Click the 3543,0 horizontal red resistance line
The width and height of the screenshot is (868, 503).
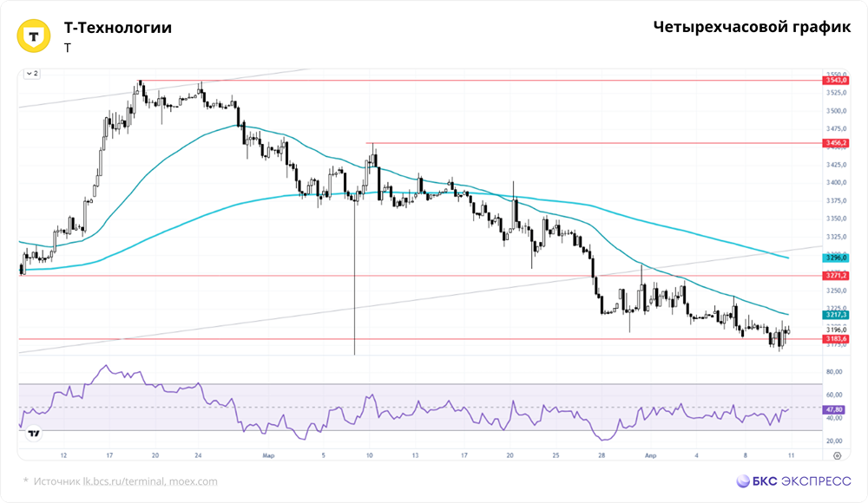click(481, 81)
